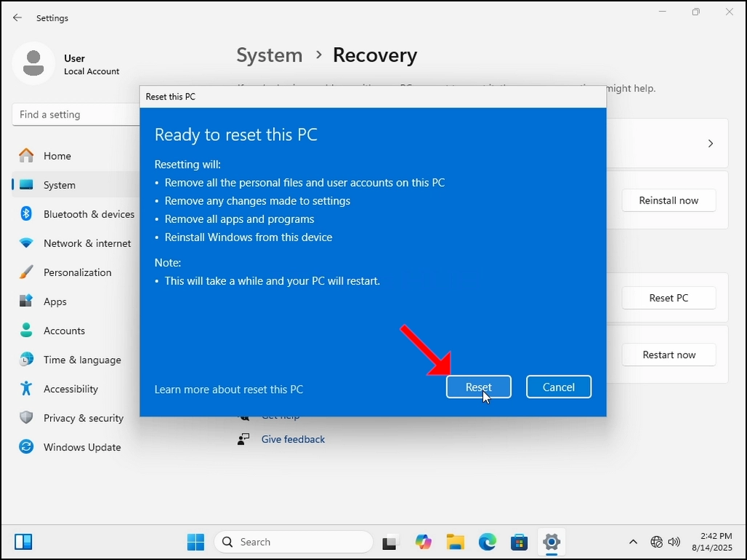747x560 pixels.
Task: Click the Time & language globe icon
Action: pos(26,359)
